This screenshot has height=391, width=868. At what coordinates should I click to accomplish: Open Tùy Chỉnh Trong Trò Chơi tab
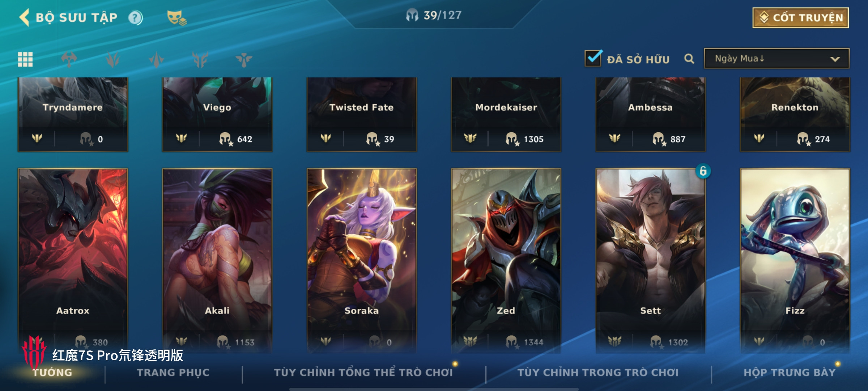[598, 373]
